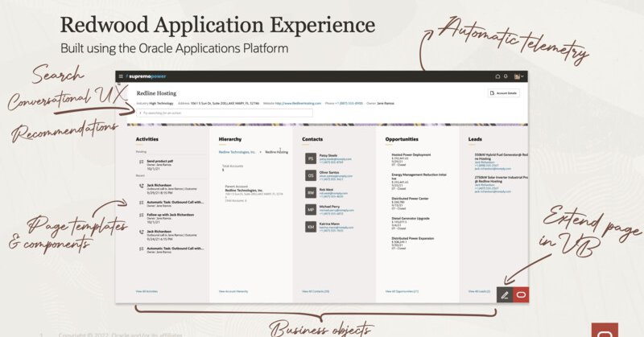Click View Account Hierarchy link

[x=233, y=291]
